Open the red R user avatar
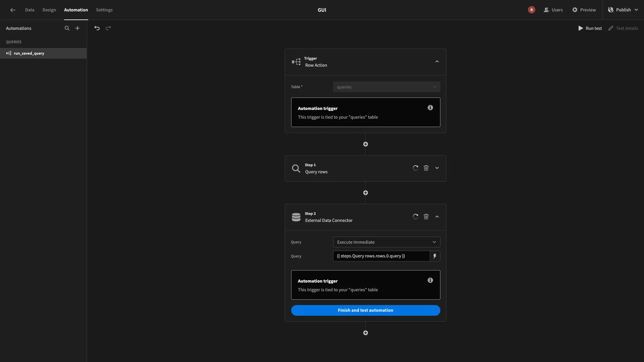 point(532,10)
